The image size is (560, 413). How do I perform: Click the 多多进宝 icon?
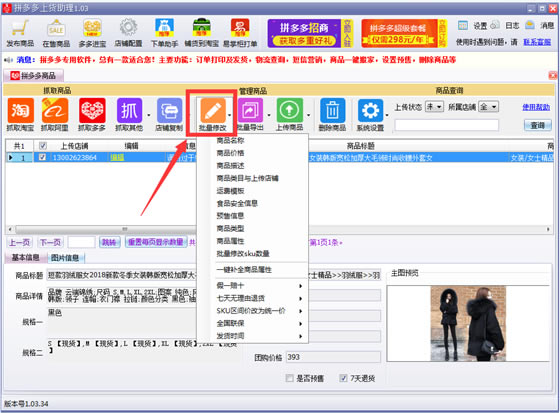[x=92, y=32]
